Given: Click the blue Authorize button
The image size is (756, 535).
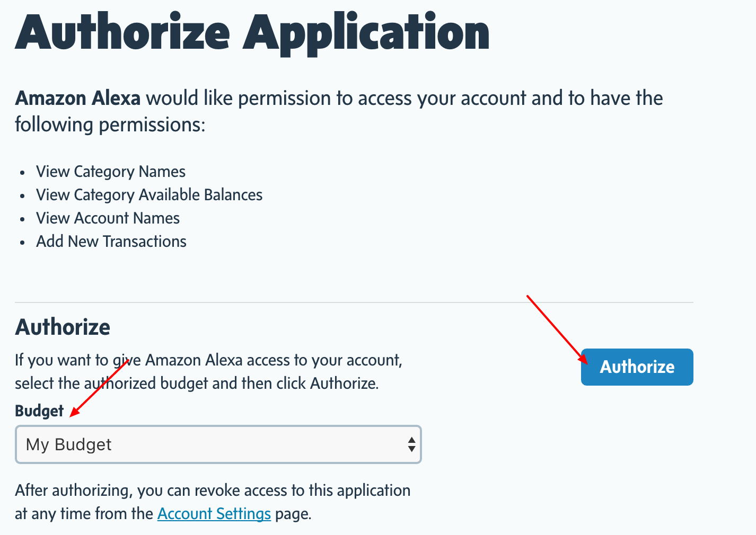Looking at the screenshot, I should click(637, 367).
